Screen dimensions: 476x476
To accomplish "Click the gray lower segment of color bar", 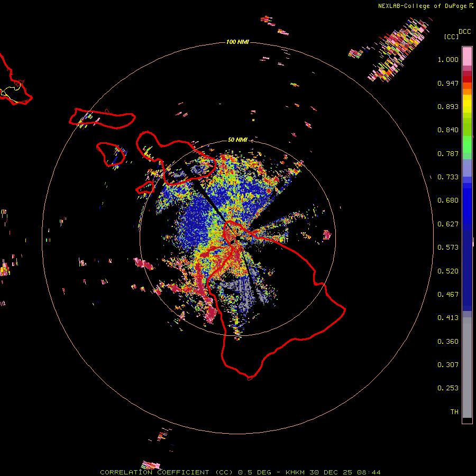I will [467, 368].
